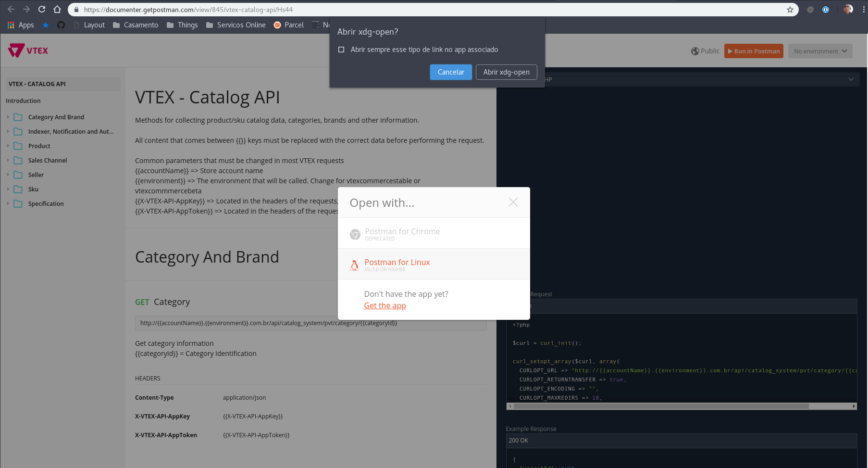The image size is (868, 468).
Task: Click the category request URL field
Action: coord(310,323)
